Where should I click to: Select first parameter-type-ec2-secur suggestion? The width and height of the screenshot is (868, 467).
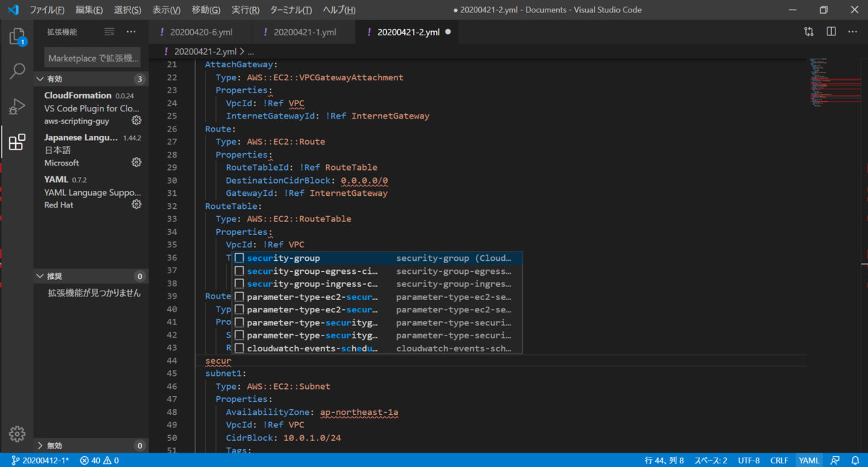377,297
